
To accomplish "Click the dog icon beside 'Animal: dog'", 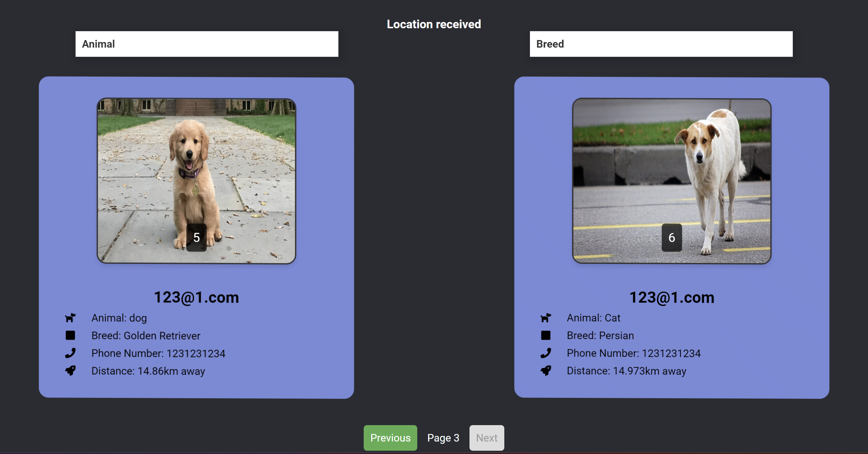I will [70, 317].
